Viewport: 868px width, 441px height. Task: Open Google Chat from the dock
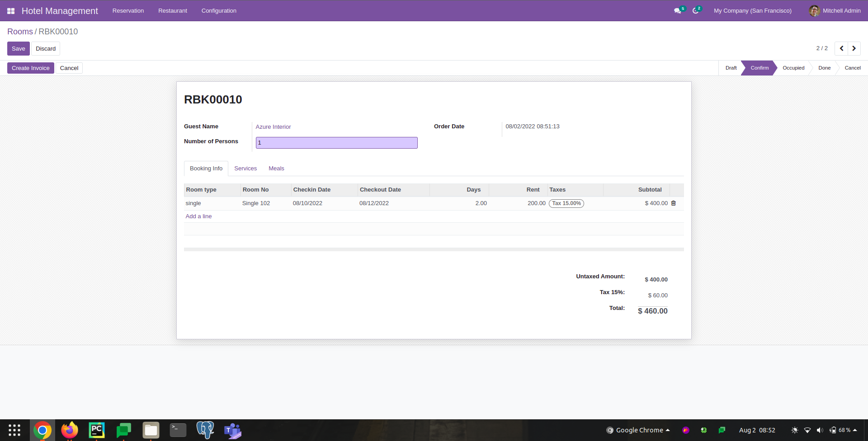124,430
